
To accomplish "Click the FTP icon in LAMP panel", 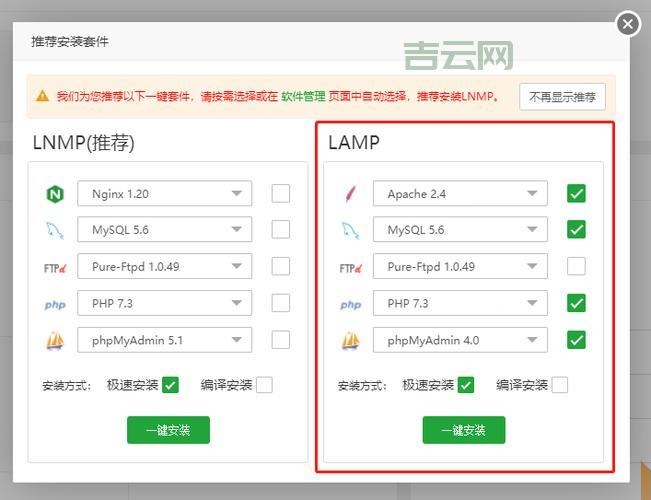I will pos(350,268).
